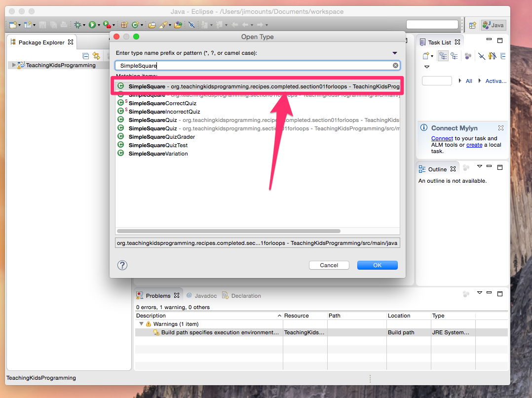Collapse the Warnings (1 item) group
Image resolution: width=532 pixels, height=398 pixels.
141,324
